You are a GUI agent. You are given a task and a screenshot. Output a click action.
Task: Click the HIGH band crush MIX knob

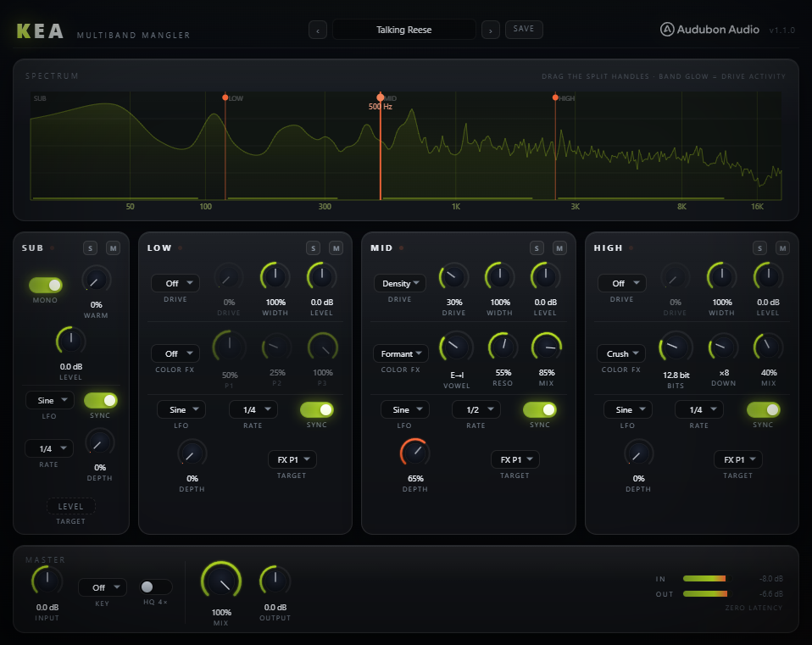[769, 347]
